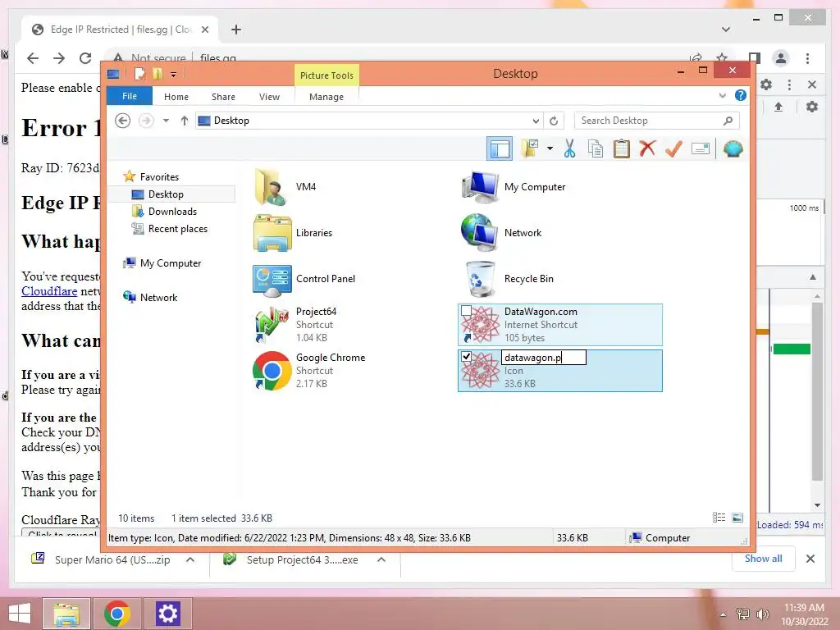The height and width of the screenshot is (630, 840).
Task: Open a new Chrome tab
Action: pyautogui.click(x=236, y=30)
